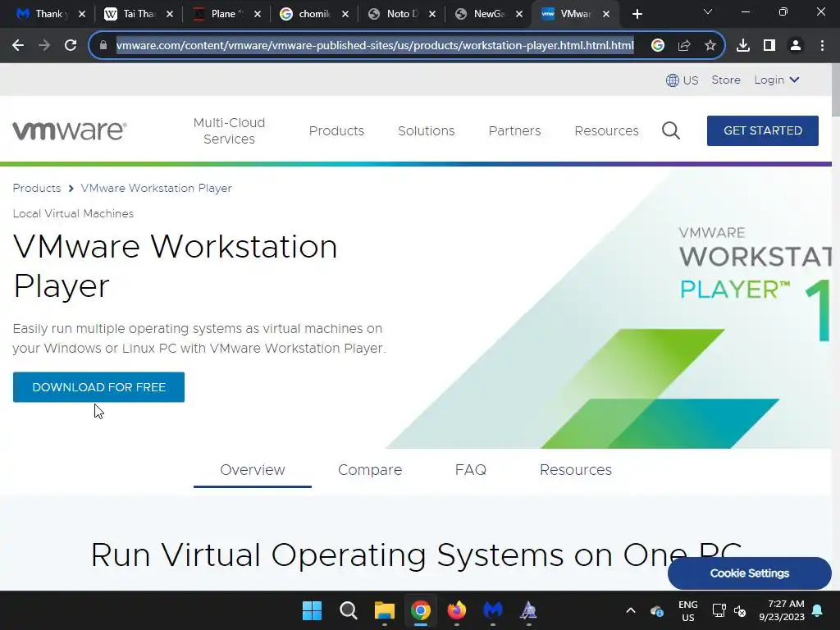The image size is (840, 630).
Task: Switch to the chomik browser tab
Action: pyautogui.click(x=313, y=14)
